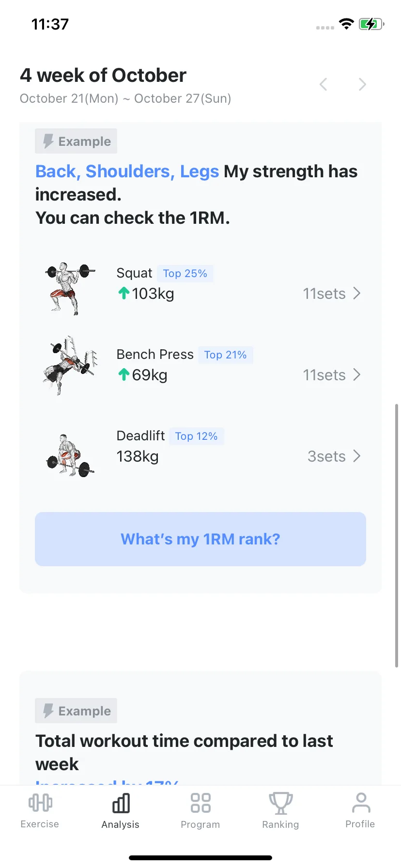Open the Exercise tab dumbbell icon
The image size is (401, 868).
tap(40, 803)
